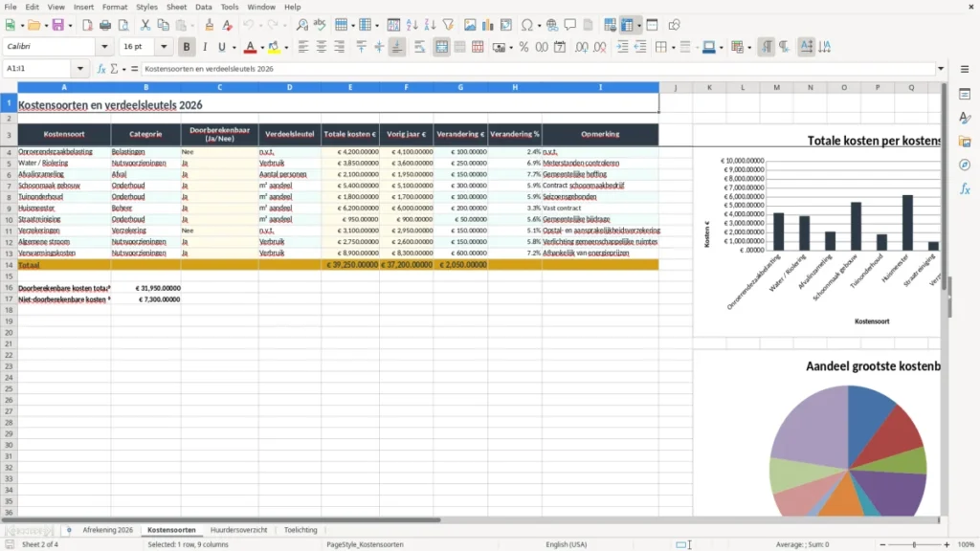
Task: Open the Name Box dropdown arrow
Action: click(80, 69)
